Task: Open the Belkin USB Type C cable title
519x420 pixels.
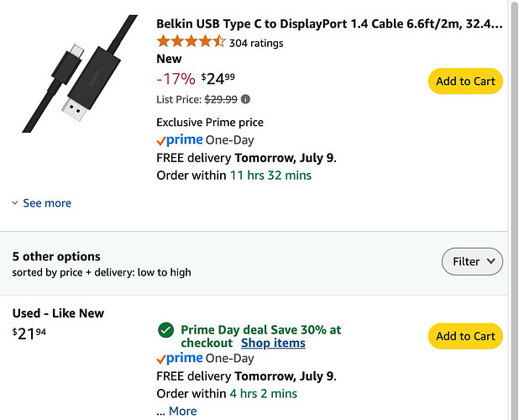Action: click(x=329, y=24)
